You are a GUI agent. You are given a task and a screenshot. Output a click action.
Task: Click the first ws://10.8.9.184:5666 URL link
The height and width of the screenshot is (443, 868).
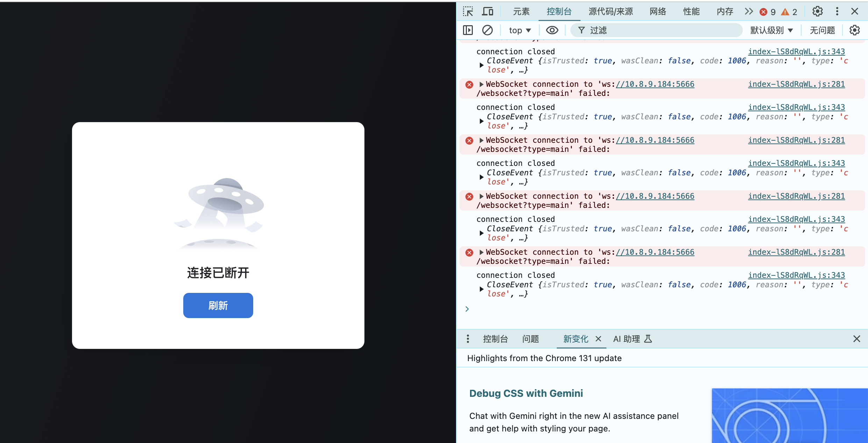tap(655, 84)
